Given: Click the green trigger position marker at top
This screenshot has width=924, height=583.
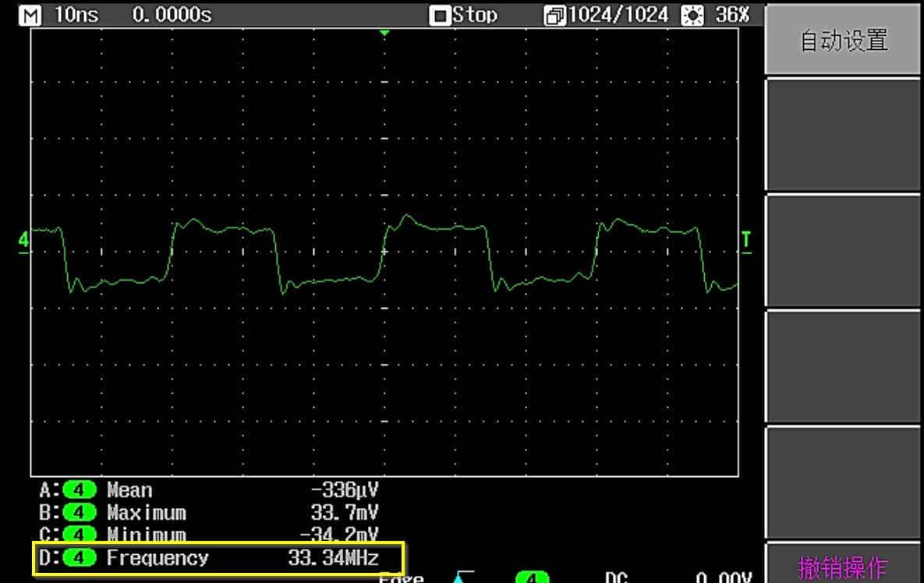Looking at the screenshot, I should coord(384,33).
